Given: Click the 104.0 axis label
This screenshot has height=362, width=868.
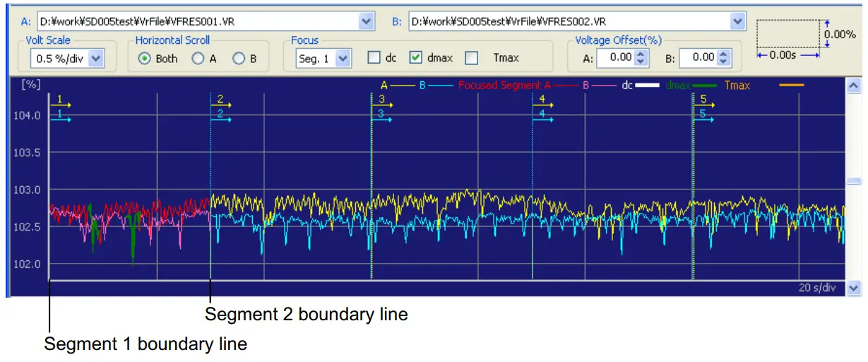Looking at the screenshot, I should (27, 115).
